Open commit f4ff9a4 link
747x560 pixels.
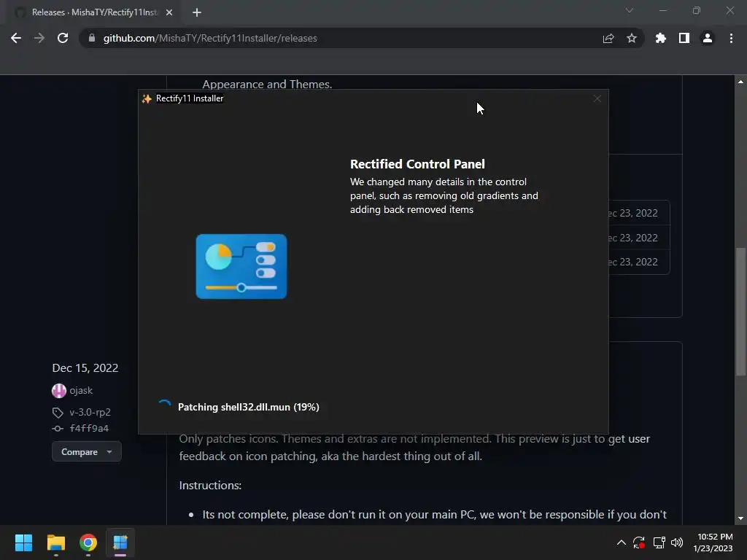[x=89, y=429]
